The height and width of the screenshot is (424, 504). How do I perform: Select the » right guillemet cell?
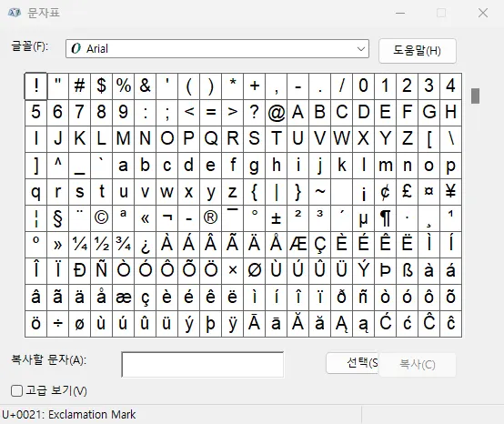click(x=58, y=245)
